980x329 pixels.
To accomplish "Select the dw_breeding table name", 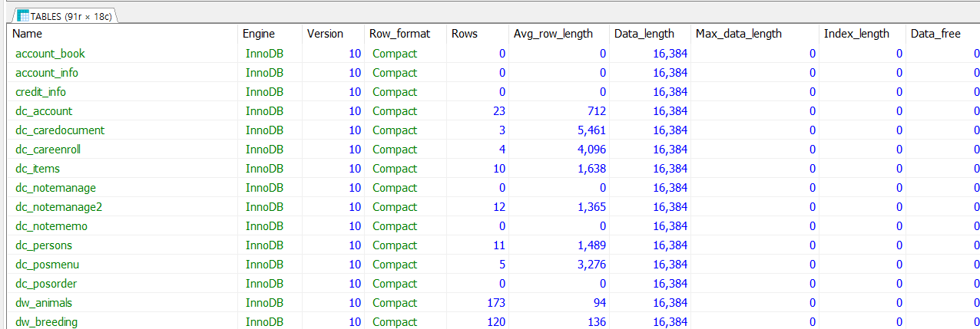I will click(x=47, y=322).
